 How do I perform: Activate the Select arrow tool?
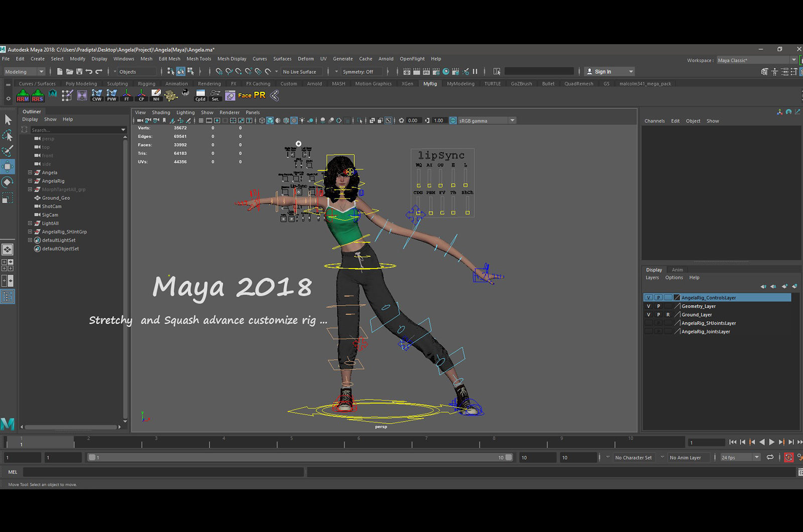click(x=8, y=119)
